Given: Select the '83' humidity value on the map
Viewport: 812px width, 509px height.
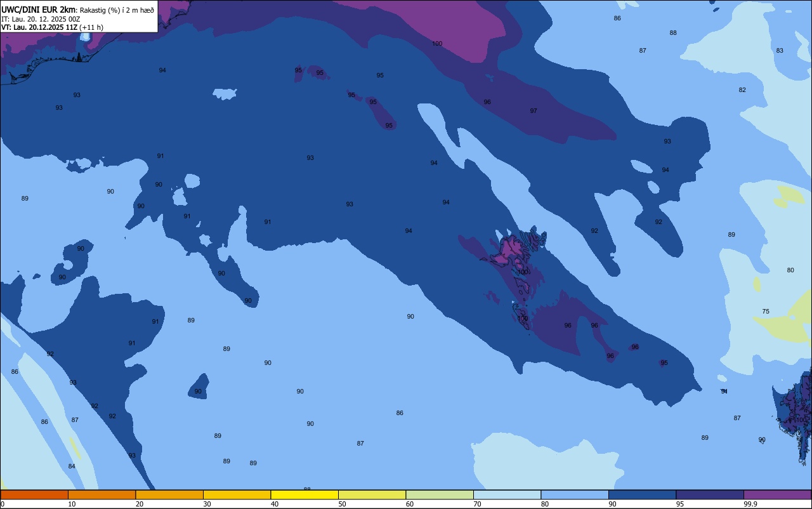Looking at the screenshot, I should point(780,51).
